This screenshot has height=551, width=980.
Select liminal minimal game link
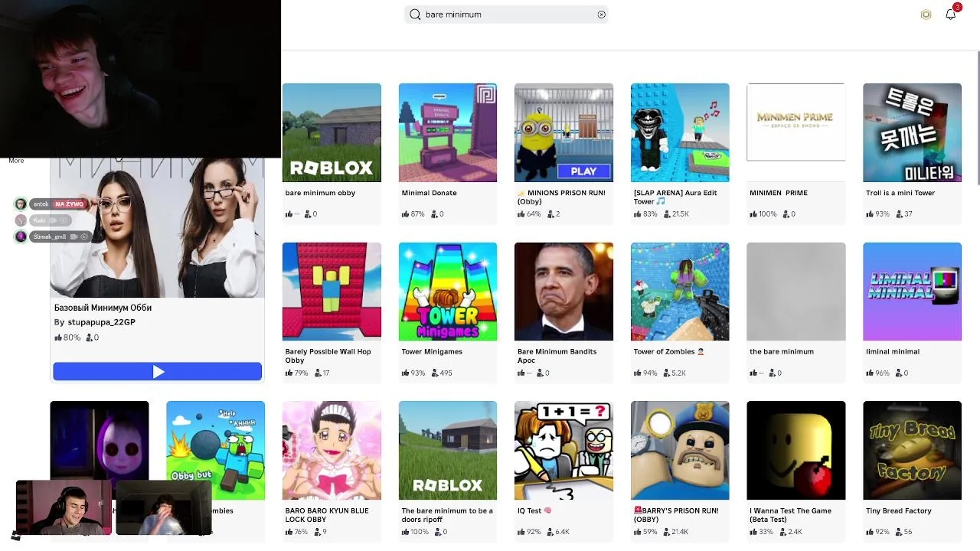point(893,351)
